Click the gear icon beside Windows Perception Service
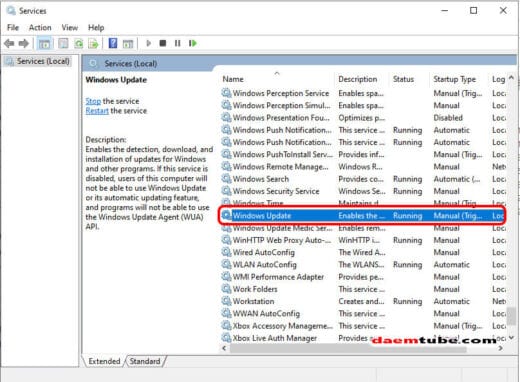 [x=226, y=93]
